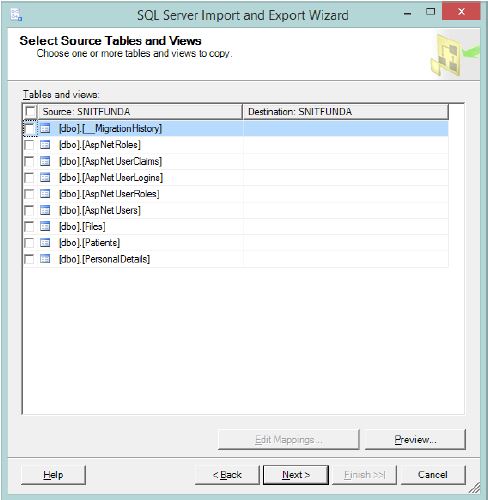Viewport: 488px width, 500px height.
Task: Click the table icon next to AspNetRoles
Action: [45, 145]
